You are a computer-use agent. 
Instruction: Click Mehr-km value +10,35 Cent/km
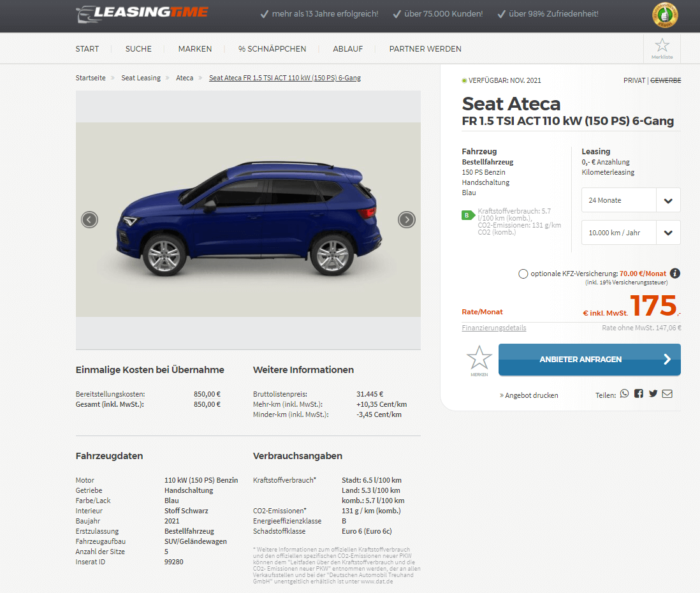pos(382,404)
